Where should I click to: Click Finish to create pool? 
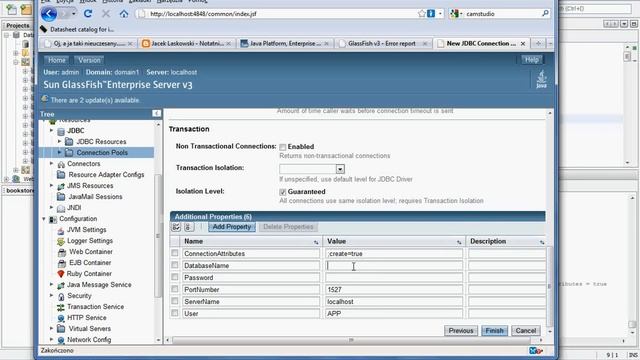pos(495,331)
